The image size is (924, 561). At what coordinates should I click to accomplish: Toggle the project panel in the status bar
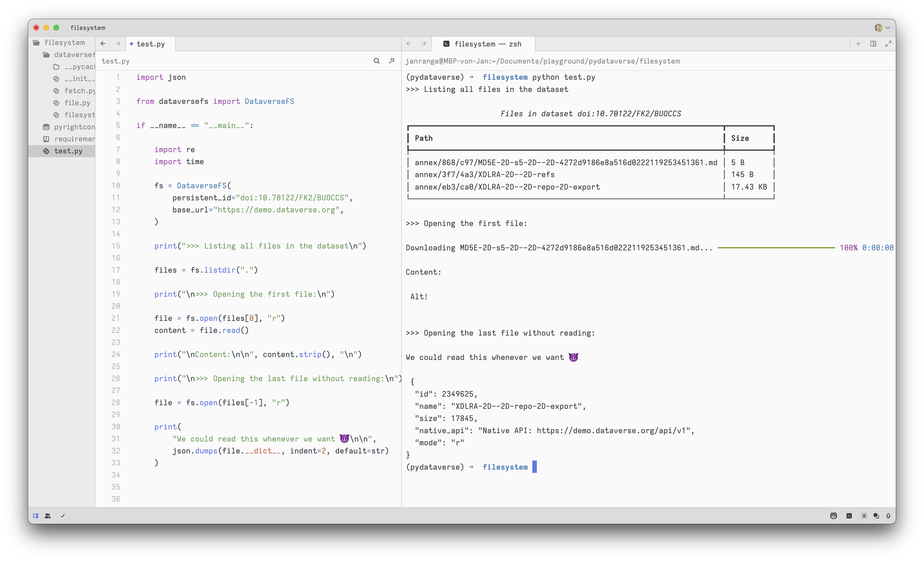tap(36, 516)
